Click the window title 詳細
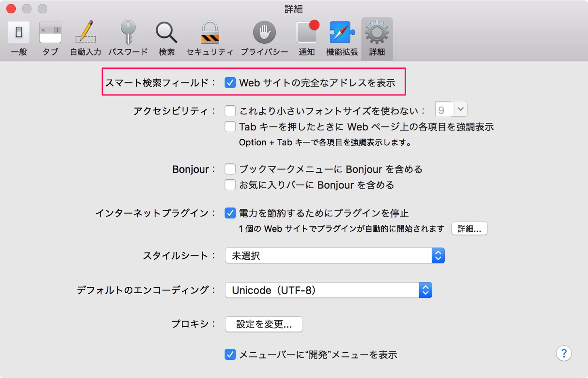 click(x=294, y=9)
